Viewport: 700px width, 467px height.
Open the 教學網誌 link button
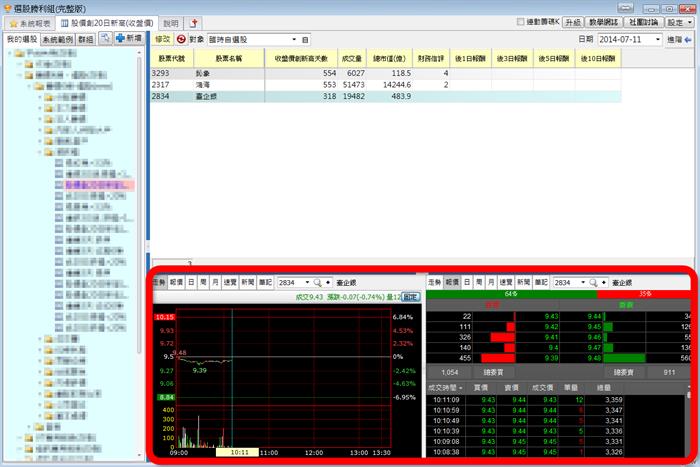(603, 22)
